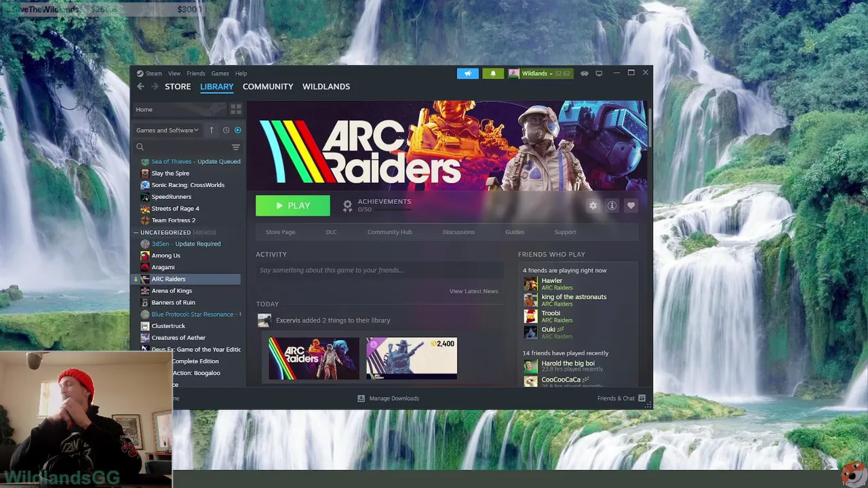Image resolution: width=868 pixels, height=488 pixels.
Task: Open ARC Raiders Store Page link
Action: coord(280,232)
